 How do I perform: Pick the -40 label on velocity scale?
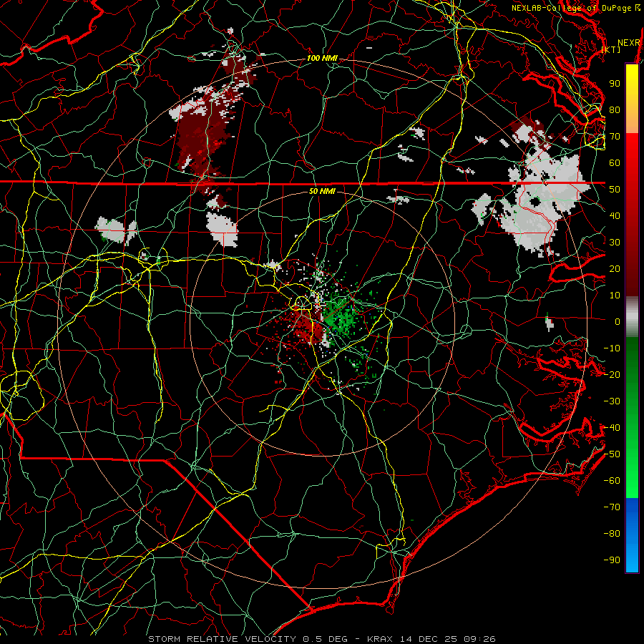(612, 428)
